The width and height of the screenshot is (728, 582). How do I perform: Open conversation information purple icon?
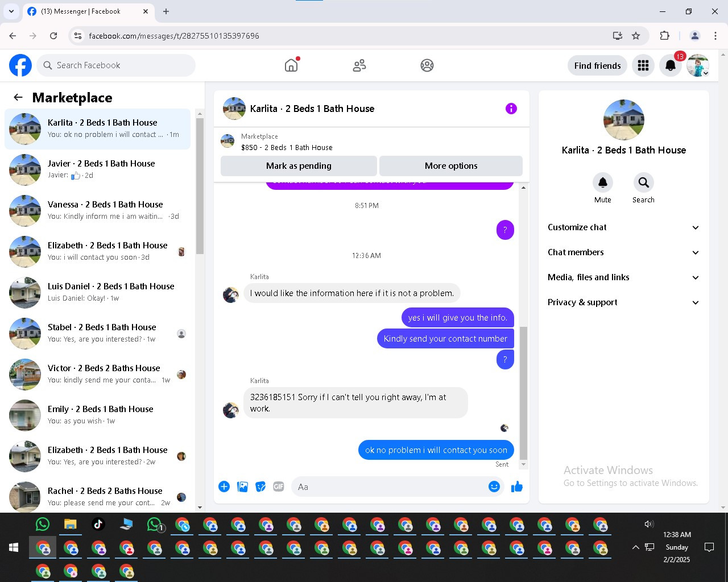pos(511,109)
